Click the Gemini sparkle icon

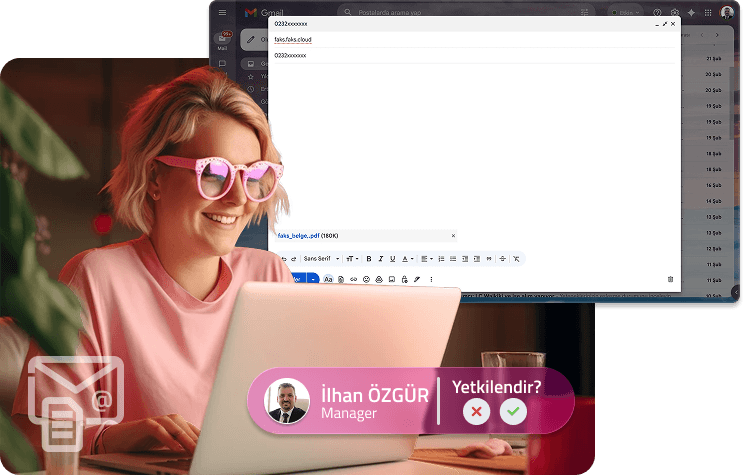click(691, 13)
